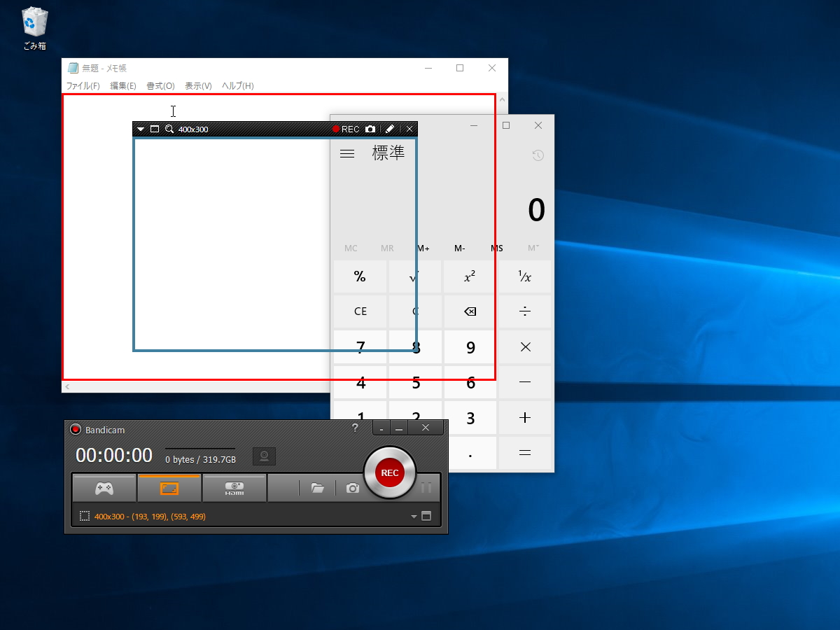Maximize the Calculator window
The height and width of the screenshot is (630, 840).
coord(506,125)
